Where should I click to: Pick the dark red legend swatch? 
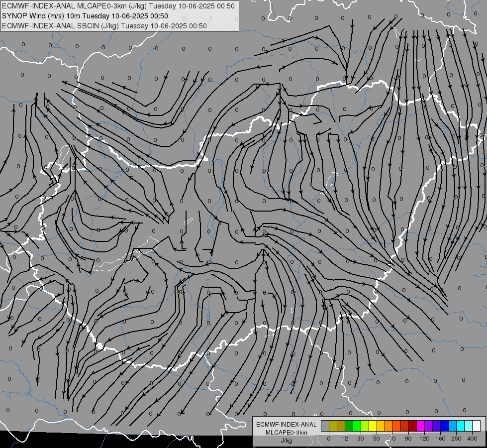coord(413,426)
